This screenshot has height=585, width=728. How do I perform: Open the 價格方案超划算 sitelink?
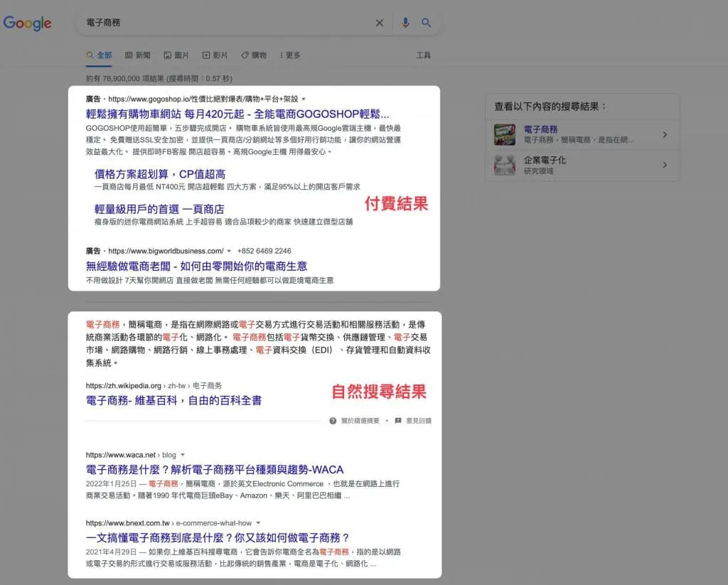coord(160,174)
